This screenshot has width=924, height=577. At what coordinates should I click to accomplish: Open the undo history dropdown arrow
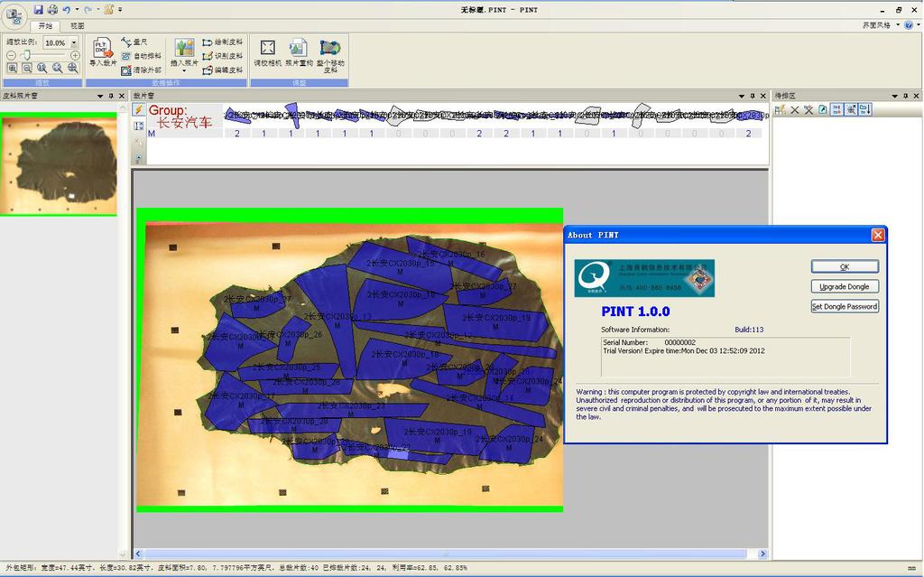[x=78, y=9]
